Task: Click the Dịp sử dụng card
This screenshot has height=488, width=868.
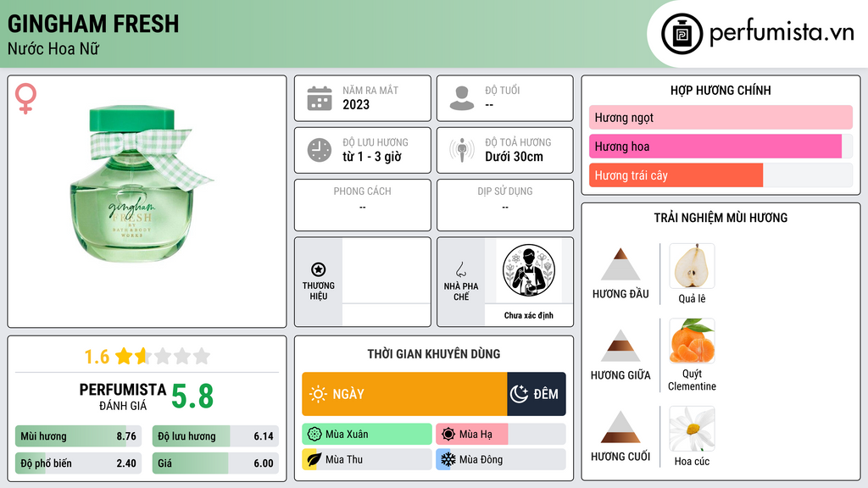Action: (505, 205)
